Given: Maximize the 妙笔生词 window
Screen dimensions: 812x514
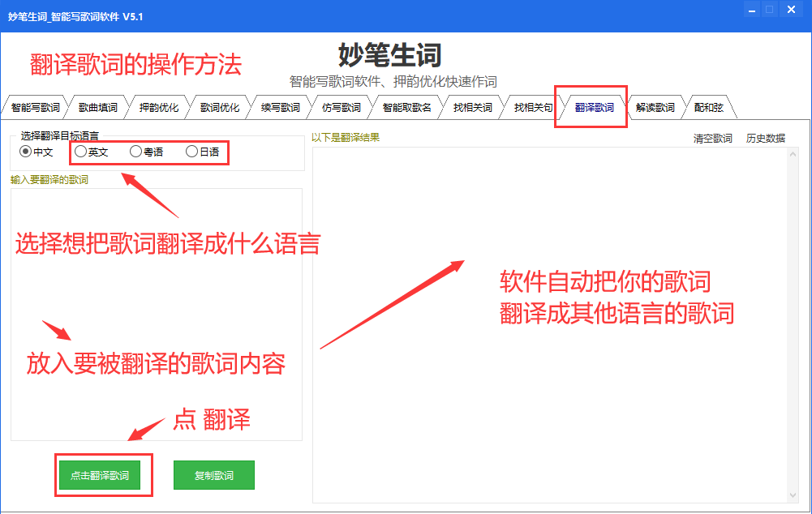Looking at the screenshot, I should pos(770,9).
